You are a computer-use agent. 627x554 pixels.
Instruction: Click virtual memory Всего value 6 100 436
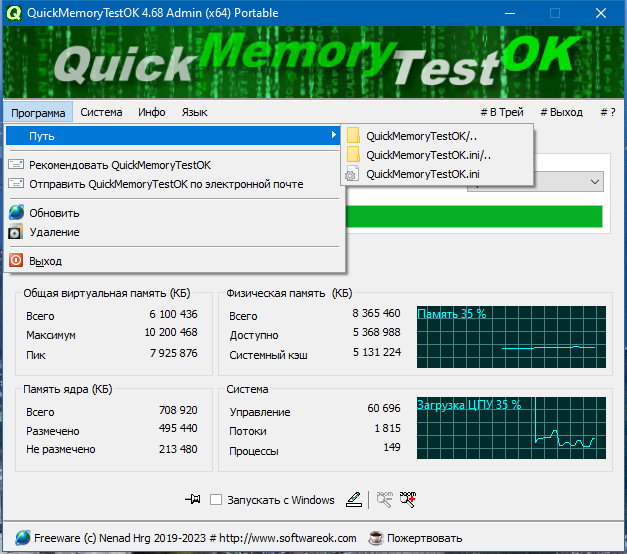(173, 314)
